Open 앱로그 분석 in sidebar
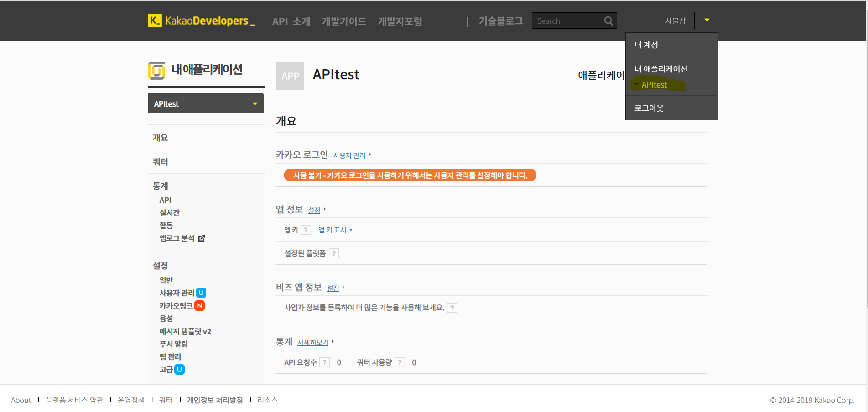Viewport: 868px width, 412px height. coord(177,238)
